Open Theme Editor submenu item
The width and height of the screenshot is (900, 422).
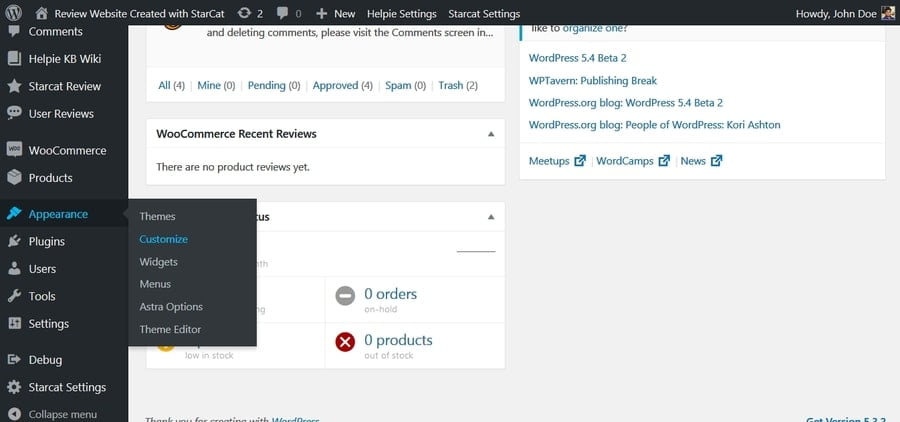pyautogui.click(x=170, y=330)
